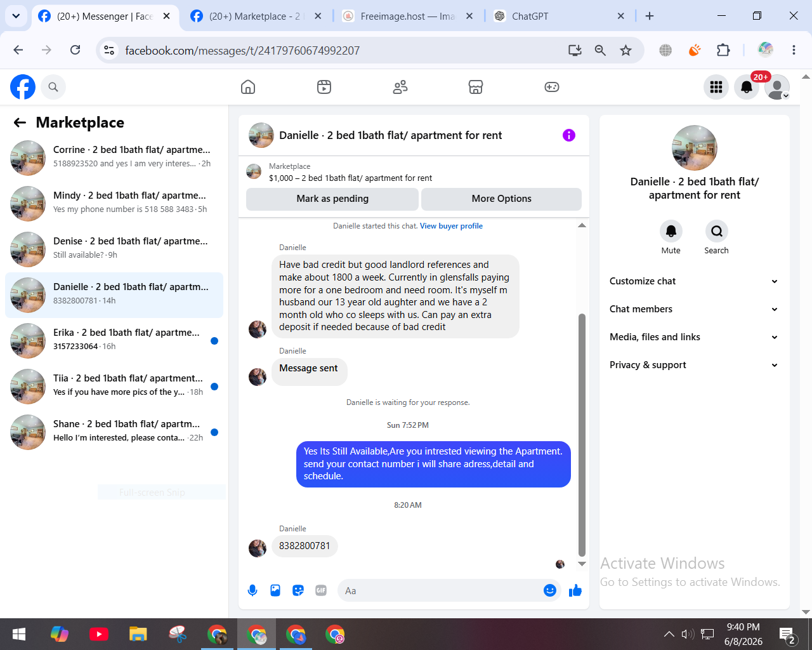Switch to the Freeimage.host browser tab

(x=407, y=17)
